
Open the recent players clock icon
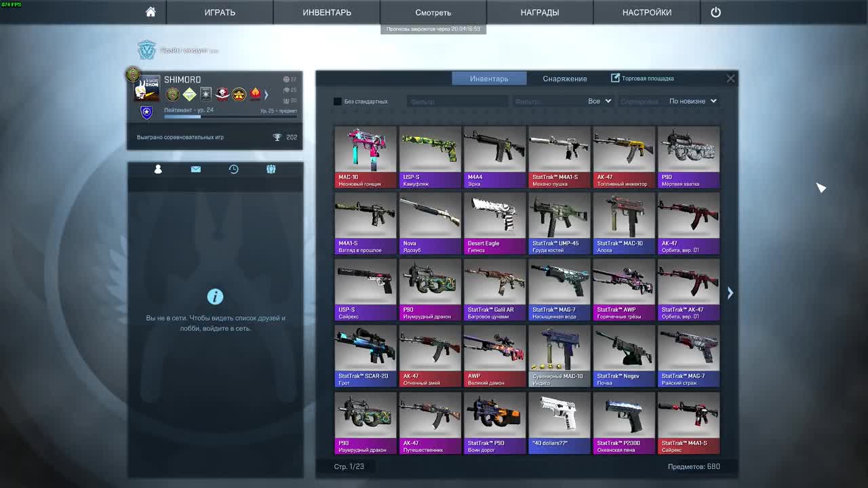tap(233, 169)
